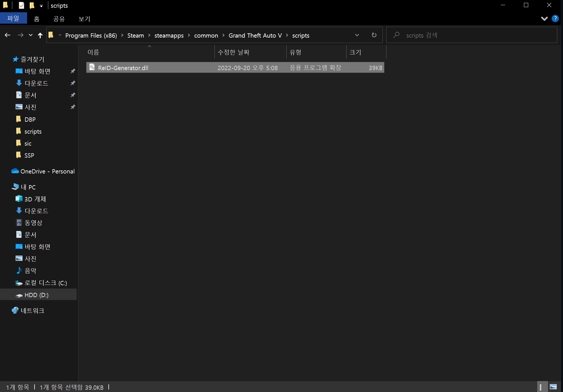Open the 네트워크 item in the sidebar

pos(32,310)
